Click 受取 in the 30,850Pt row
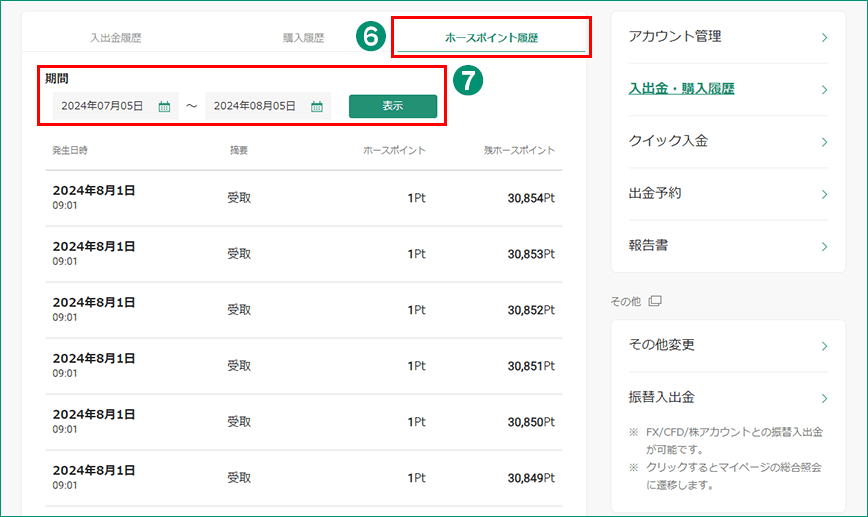Viewport: 868px width, 517px height. point(239,422)
